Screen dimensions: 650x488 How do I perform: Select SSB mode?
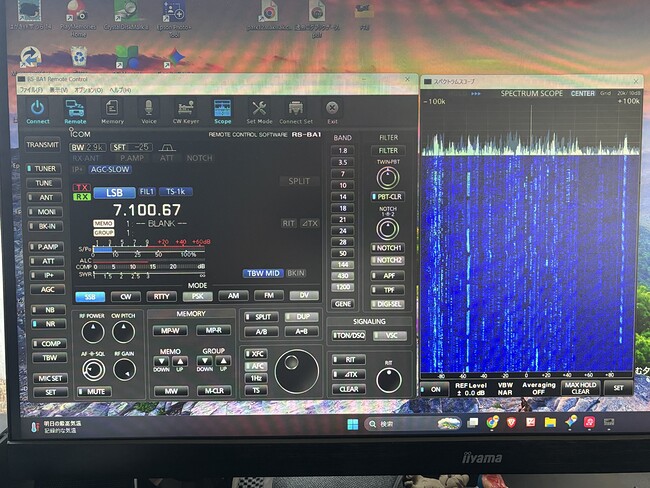[90, 297]
